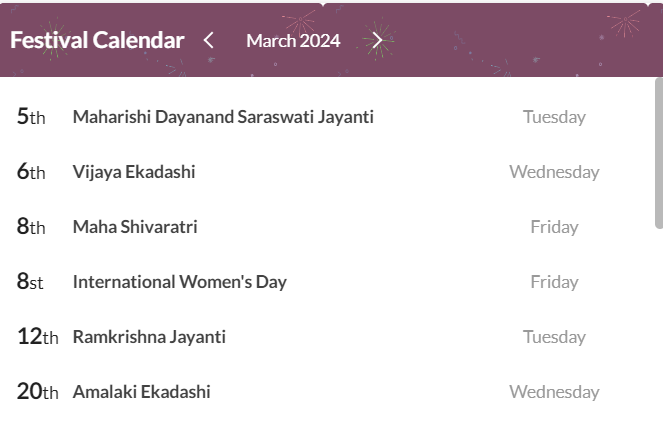
Task: Select Maha Shivaratri festival
Action: click(135, 227)
